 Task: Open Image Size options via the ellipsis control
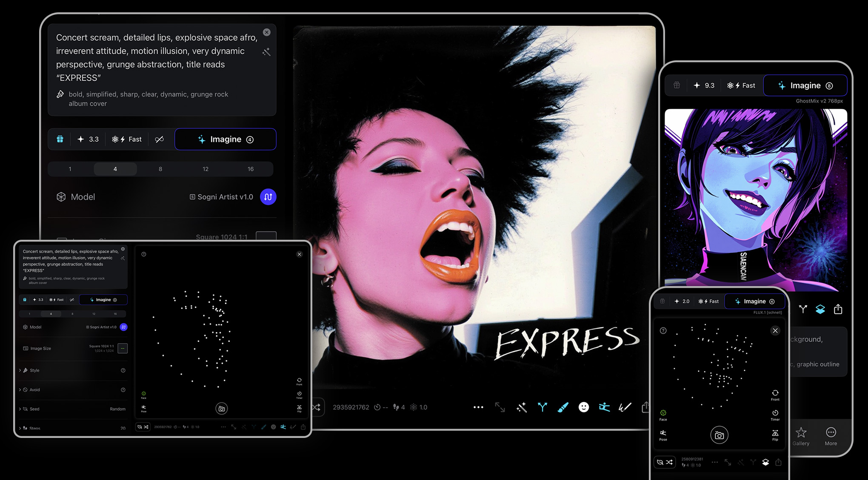123,348
